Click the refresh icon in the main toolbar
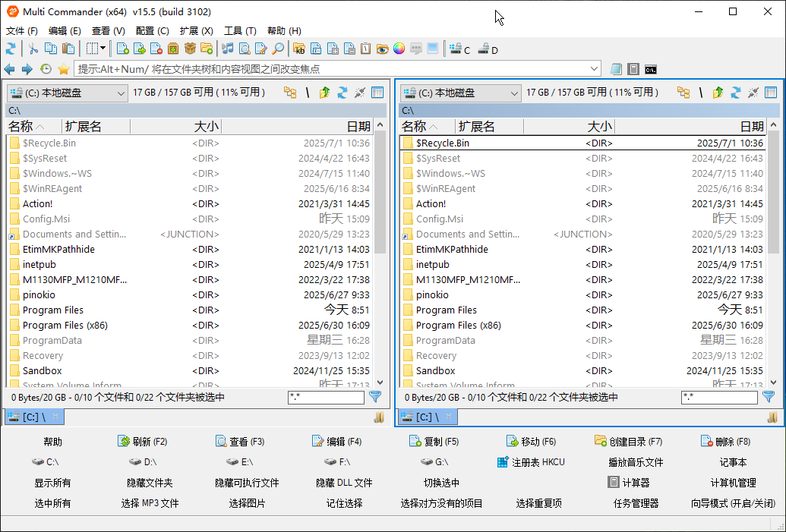 [x=11, y=49]
